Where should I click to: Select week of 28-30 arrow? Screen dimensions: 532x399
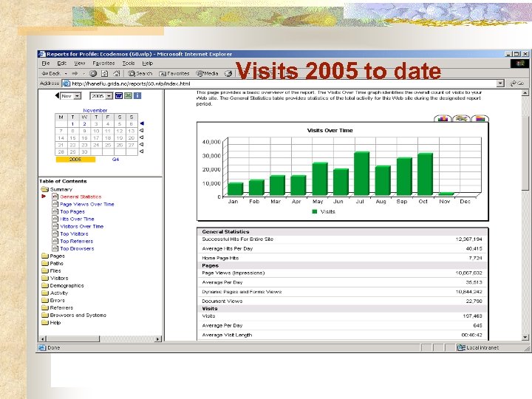pyautogui.click(x=142, y=151)
